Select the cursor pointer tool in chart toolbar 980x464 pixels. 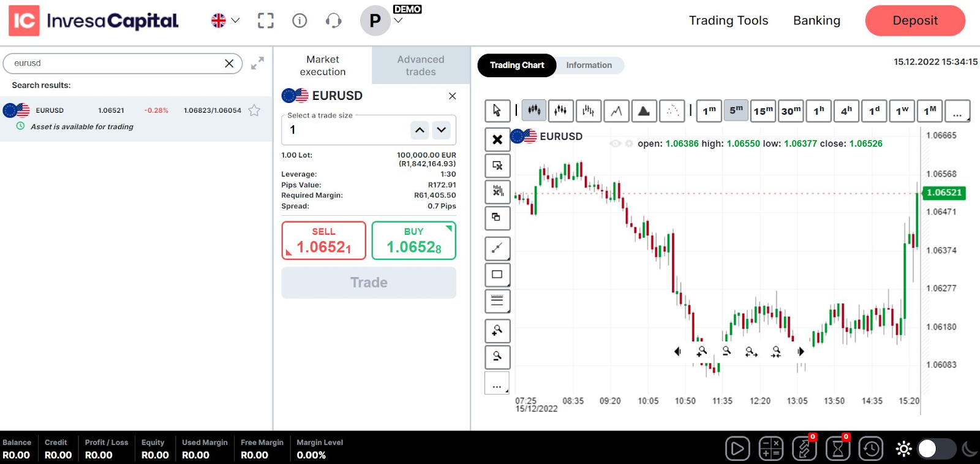tap(497, 110)
